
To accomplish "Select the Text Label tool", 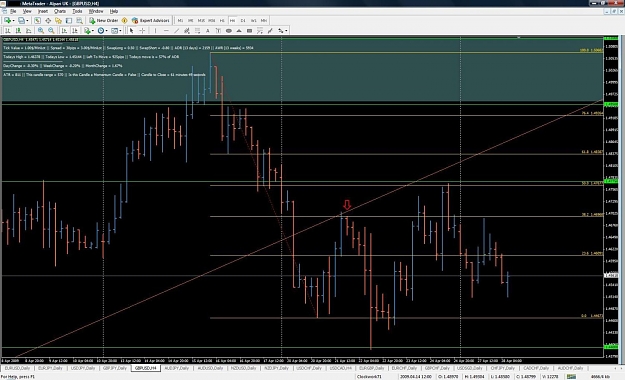I will click(x=218, y=30).
